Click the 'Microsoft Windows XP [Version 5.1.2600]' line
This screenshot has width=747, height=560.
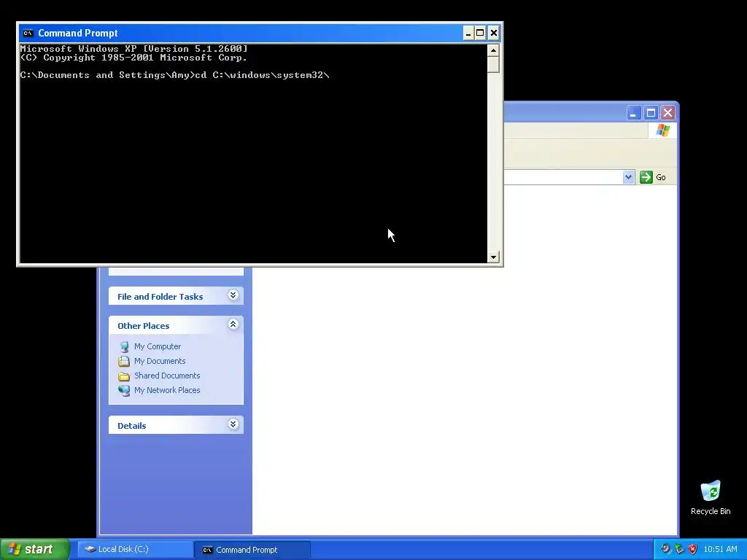click(134, 49)
